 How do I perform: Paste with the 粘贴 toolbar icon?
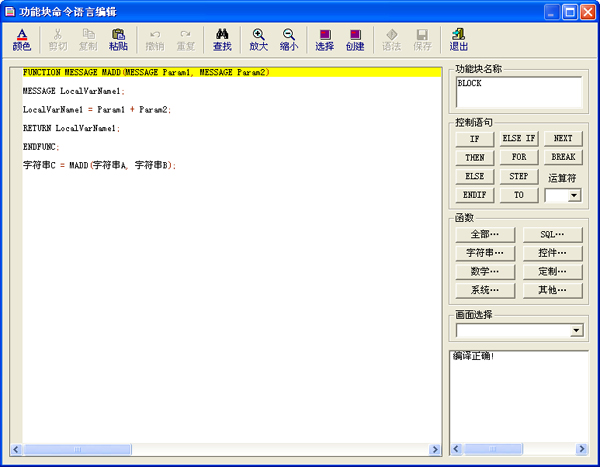118,40
